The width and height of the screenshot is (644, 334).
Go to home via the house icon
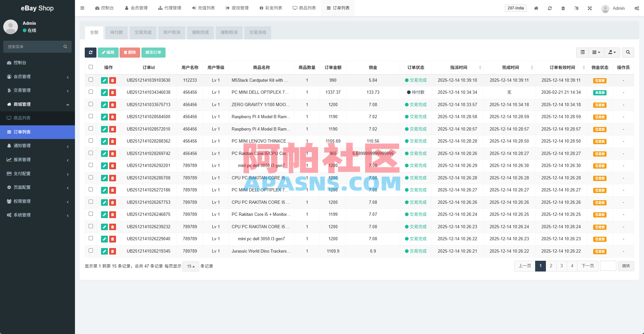click(x=536, y=8)
